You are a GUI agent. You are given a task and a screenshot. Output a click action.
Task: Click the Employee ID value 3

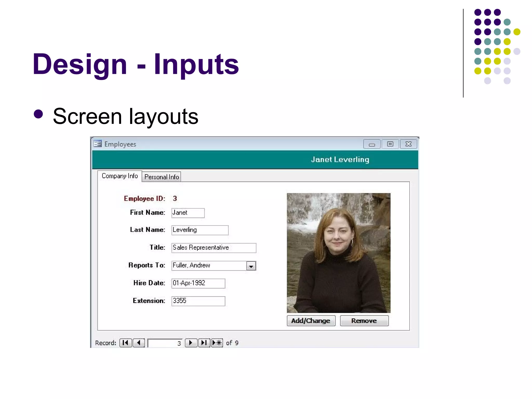tap(175, 198)
